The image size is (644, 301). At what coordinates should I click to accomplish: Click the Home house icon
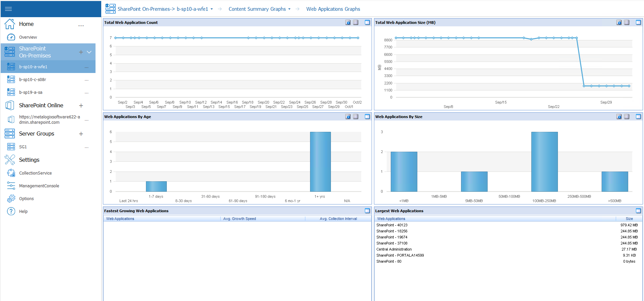click(x=10, y=24)
